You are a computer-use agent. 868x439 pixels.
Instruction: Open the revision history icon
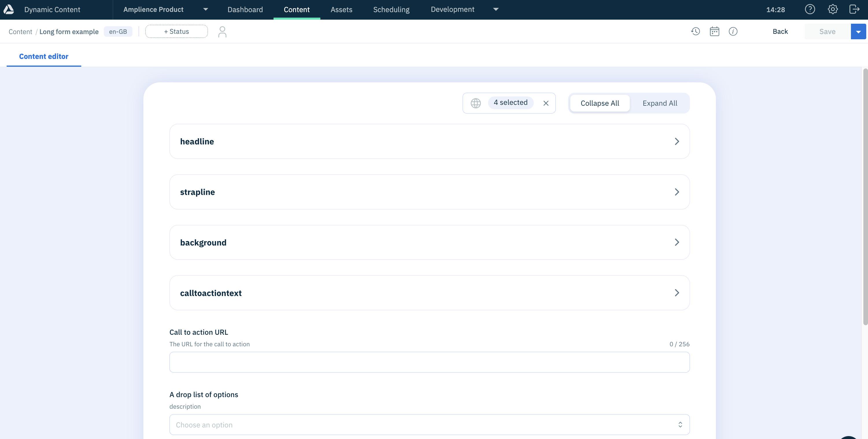(695, 31)
